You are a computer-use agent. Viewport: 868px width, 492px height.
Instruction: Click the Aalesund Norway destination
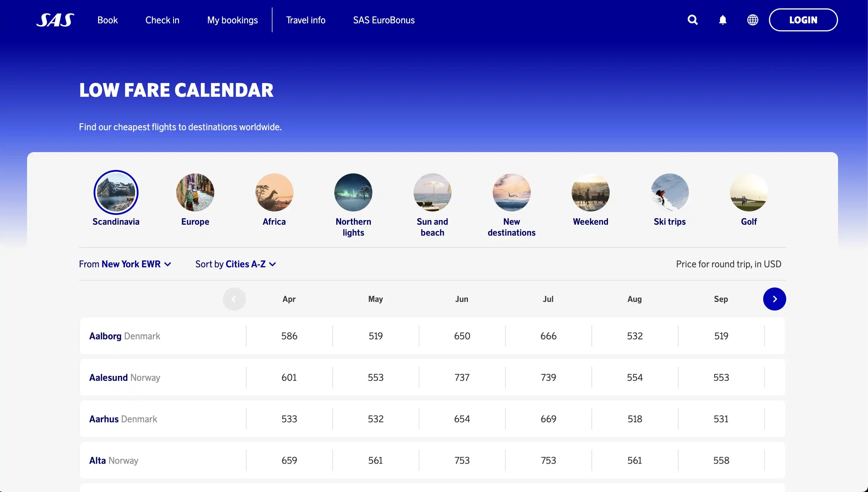[x=125, y=377]
